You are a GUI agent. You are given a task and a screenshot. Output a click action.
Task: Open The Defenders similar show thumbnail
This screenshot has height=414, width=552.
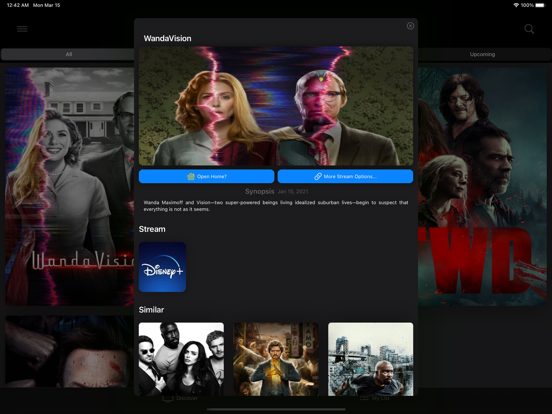pyautogui.click(x=181, y=359)
